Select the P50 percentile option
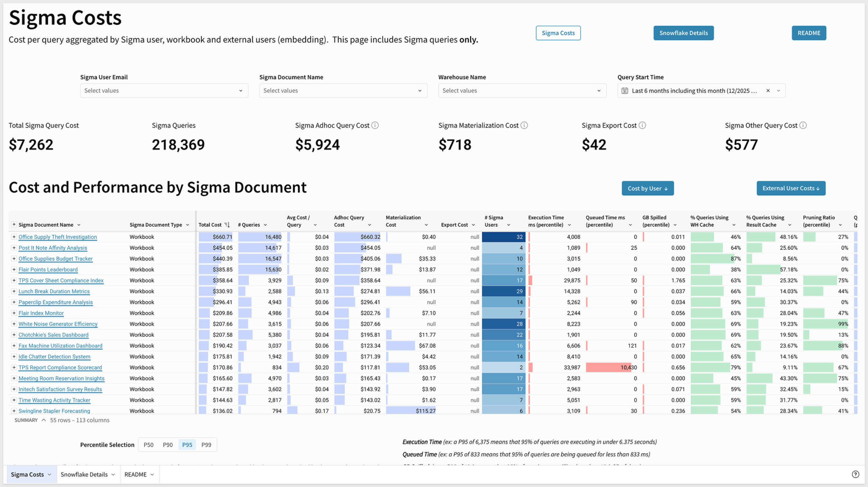Viewport: 868px width, 487px height. click(x=148, y=445)
